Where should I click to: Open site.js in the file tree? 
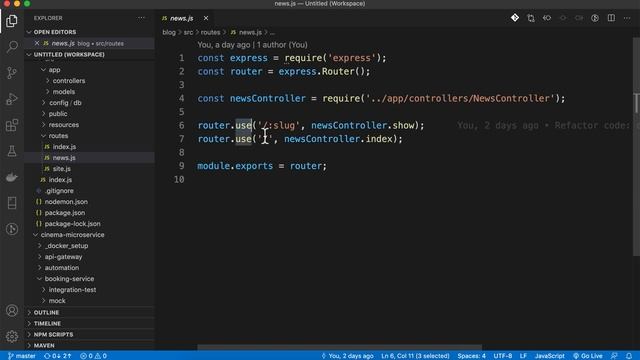click(x=61, y=169)
